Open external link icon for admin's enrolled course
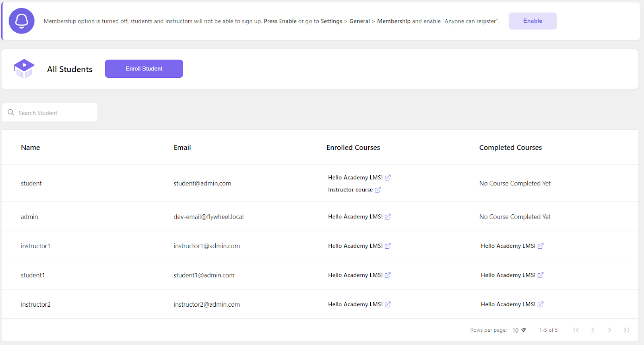 [388, 217]
